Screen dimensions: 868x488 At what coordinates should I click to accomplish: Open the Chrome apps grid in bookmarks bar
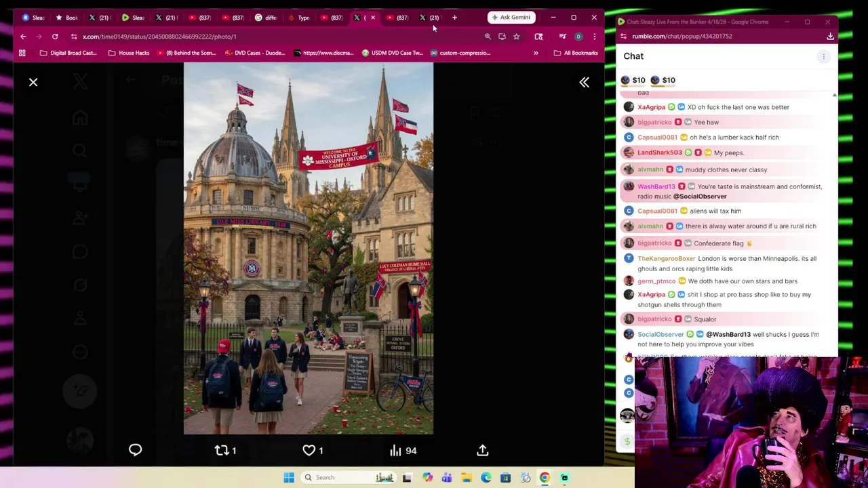click(22, 53)
